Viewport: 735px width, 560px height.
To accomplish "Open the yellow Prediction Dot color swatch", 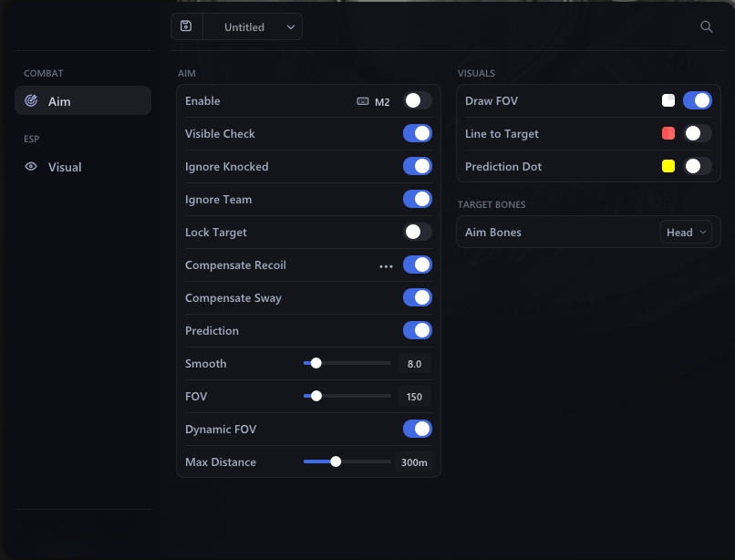I will (668, 166).
